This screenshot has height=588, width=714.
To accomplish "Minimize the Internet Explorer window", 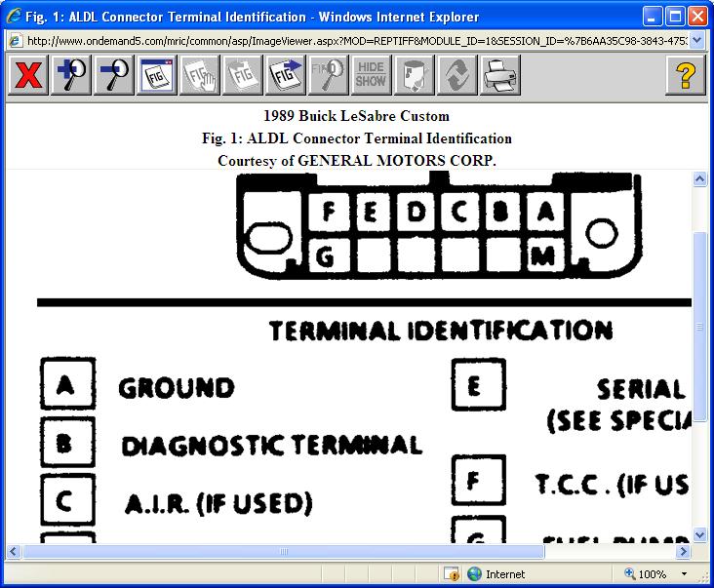I will tap(653, 17).
